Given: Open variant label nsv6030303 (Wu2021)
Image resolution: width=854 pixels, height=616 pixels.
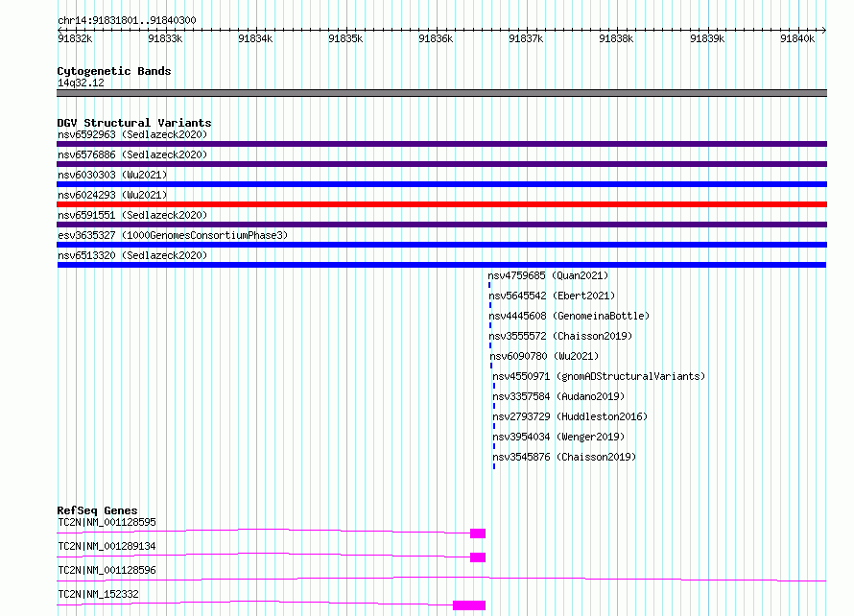Looking at the screenshot, I should pos(112,175).
